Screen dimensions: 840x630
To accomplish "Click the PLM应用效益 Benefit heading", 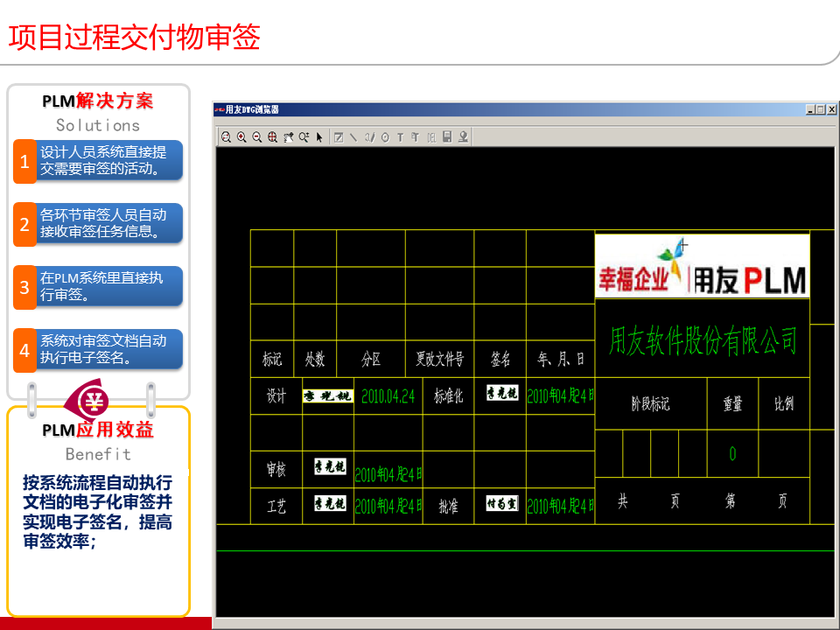I will point(98,441).
